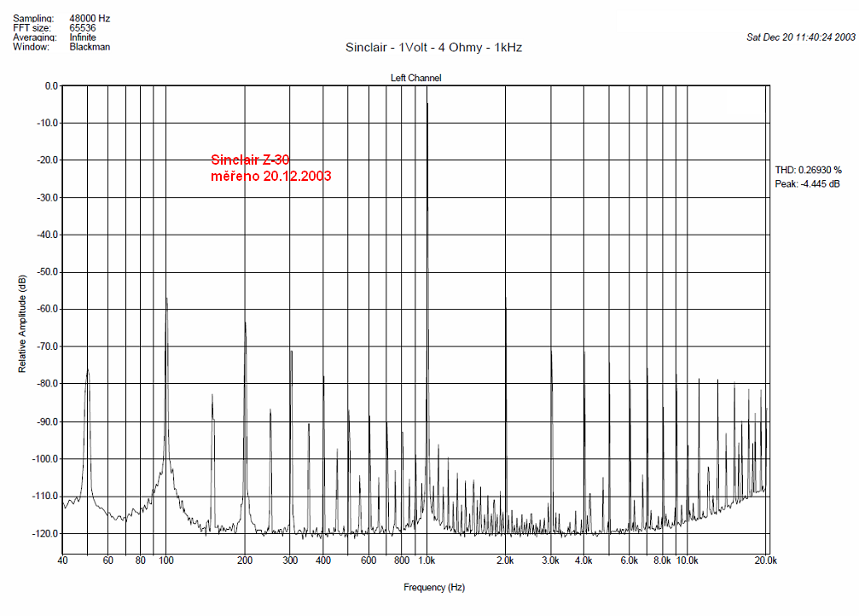Click the 'Averaging:' label
859x616 pixels.
(x=34, y=38)
